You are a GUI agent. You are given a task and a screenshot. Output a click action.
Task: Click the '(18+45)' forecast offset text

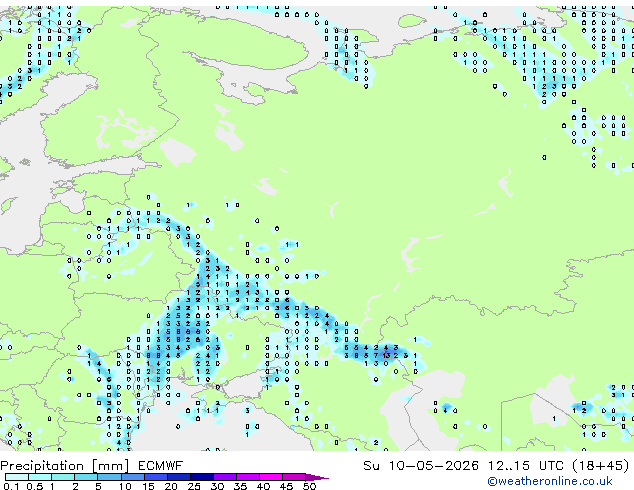point(601,465)
